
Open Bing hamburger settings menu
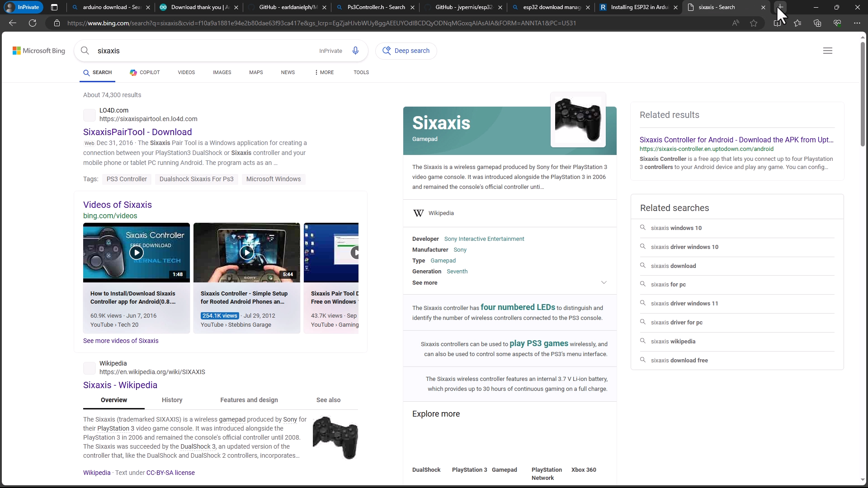pos(828,51)
